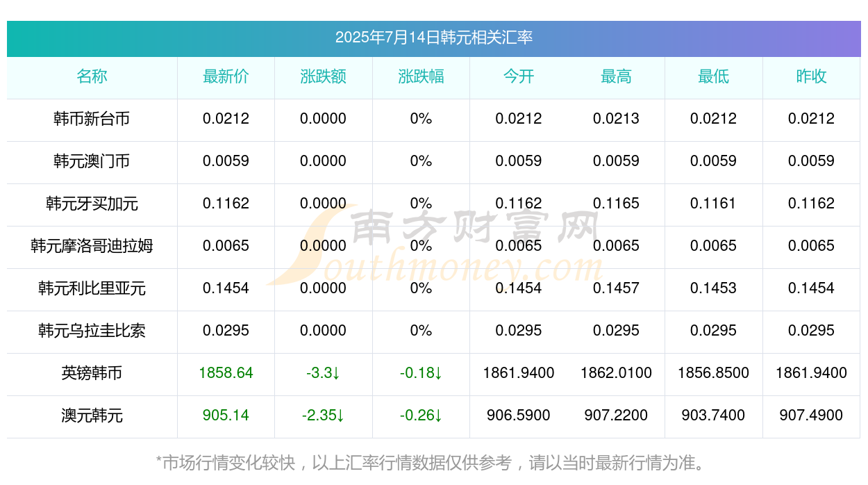The height and width of the screenshot is (485, 868).
Task: Click the 0% change for 韩元乌拉圭比索
Action: [x=421, y=331]
